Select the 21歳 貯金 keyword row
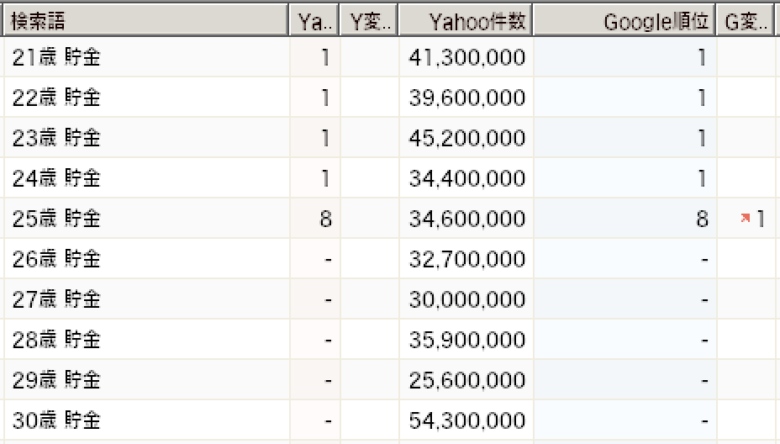The image size is (780, 444). [x=390, y=57]
